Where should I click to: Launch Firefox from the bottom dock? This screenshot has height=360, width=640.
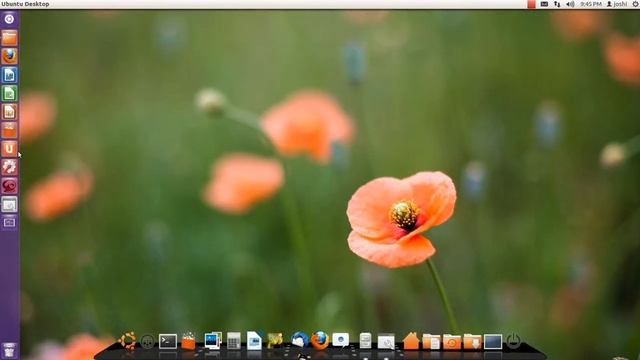[320, 340]
